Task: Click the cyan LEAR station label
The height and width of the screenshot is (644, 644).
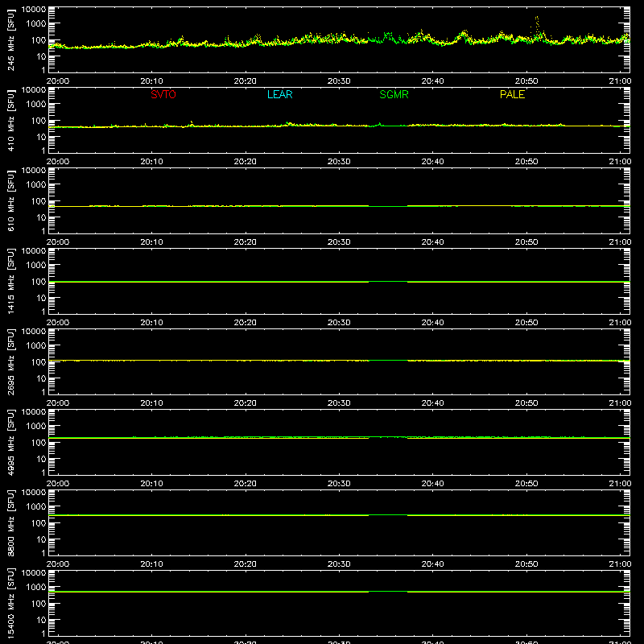Action: tap(279, 94)
